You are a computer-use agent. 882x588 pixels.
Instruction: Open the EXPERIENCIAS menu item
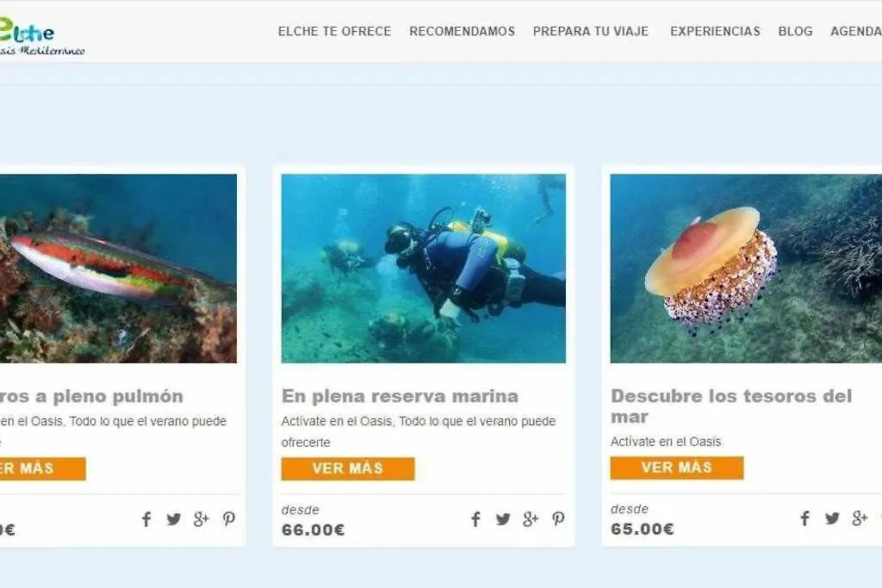pos(715,32)
